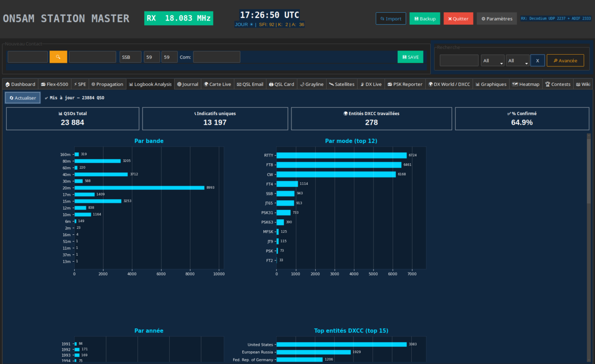Viewport: 595px width, 364px height.
Task: Select the Contests tab
Action: click(x=558, y=84)
